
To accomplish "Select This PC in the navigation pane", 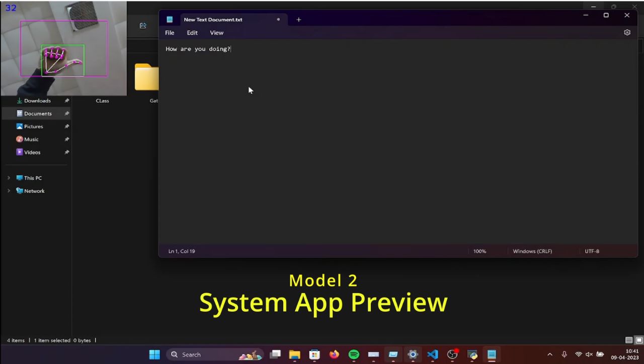I will point(32,178).
